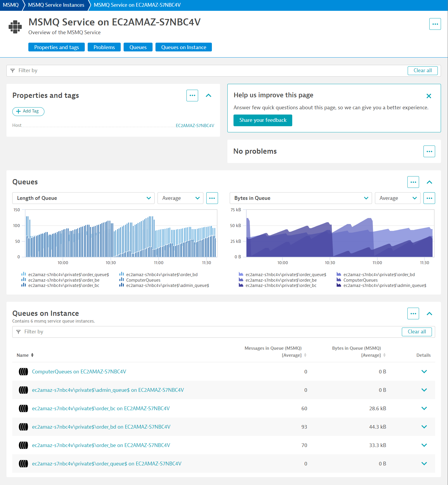Open order_bd on EC2AMAZ-S7NBC4V link
Viewport: 448px width, 485px height.
coord(101,427)
